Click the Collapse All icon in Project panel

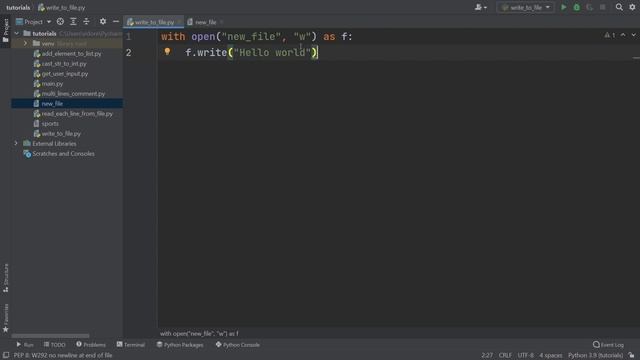click(x=87, y=22)
